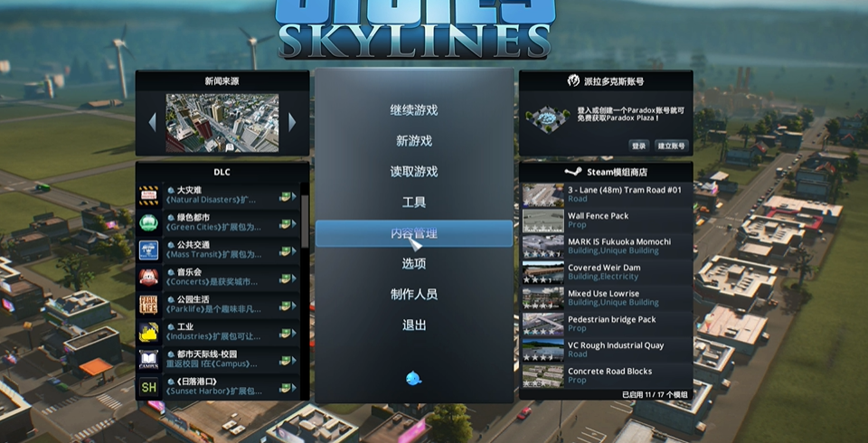This screenshot has width=868, height=443.
Task: Open the Covered Weir Dam workshop item
Action: 606,272
